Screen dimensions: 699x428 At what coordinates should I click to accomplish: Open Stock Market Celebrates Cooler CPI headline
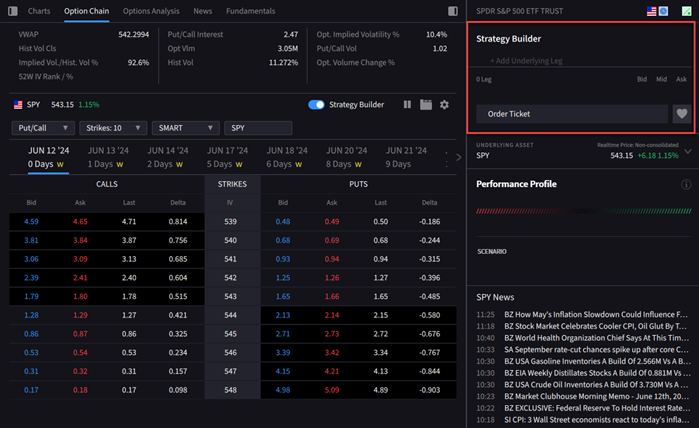pyautogui.click(x=595, y=326)
